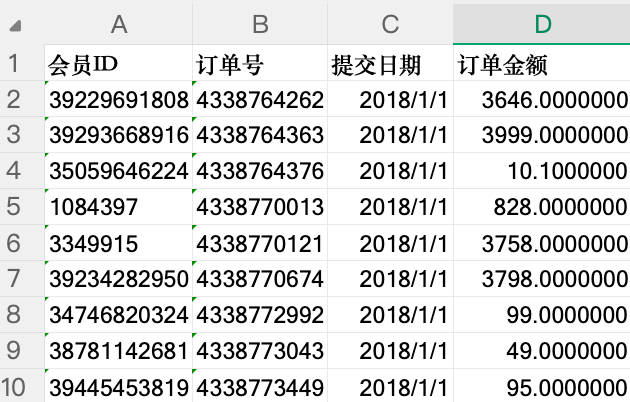
Task: Select column D header
Action: (542, 24)
